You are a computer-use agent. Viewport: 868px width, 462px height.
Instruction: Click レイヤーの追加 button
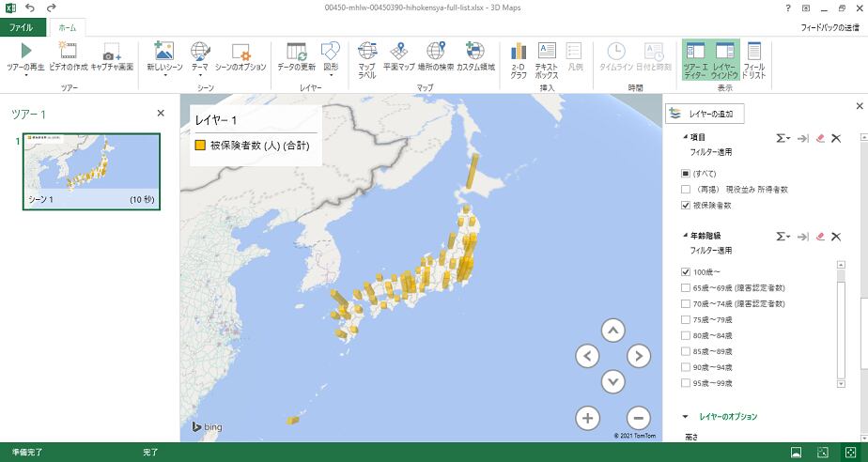(705, 114)
